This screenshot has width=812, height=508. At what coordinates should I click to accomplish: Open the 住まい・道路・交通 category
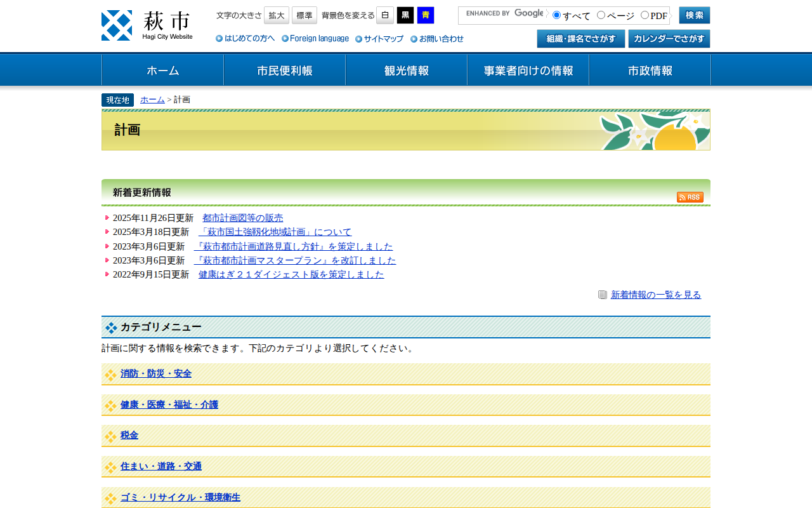(161, 466)
